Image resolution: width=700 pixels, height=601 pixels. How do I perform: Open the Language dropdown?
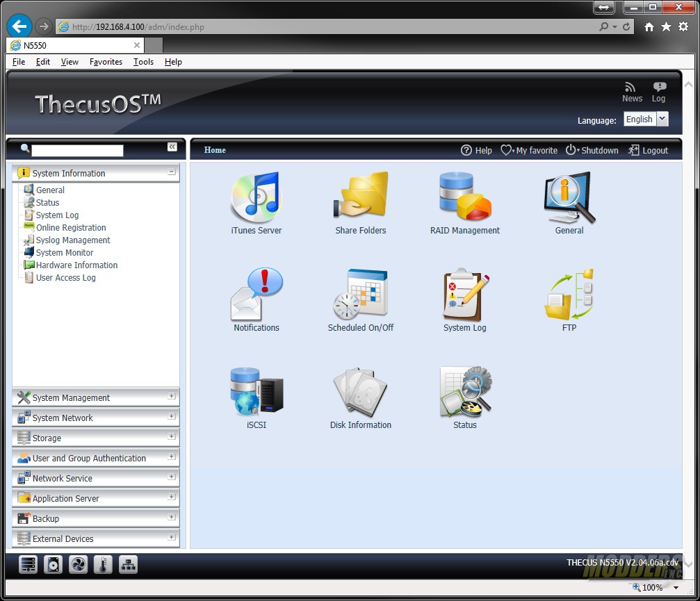(662, 119)
